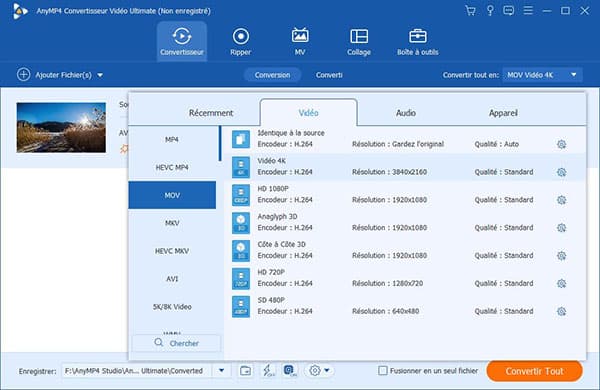
Task: Open the Collage module
Action: [x=359, y=41]
